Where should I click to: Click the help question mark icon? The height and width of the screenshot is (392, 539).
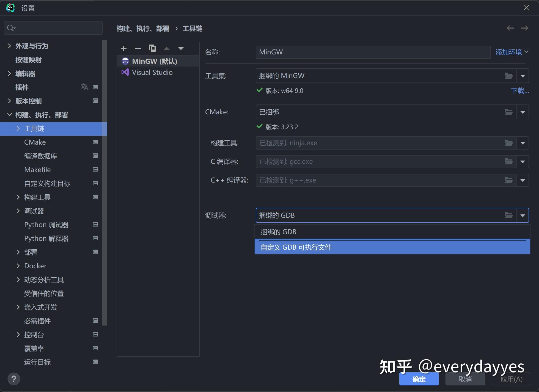click(x=14, y=379)
